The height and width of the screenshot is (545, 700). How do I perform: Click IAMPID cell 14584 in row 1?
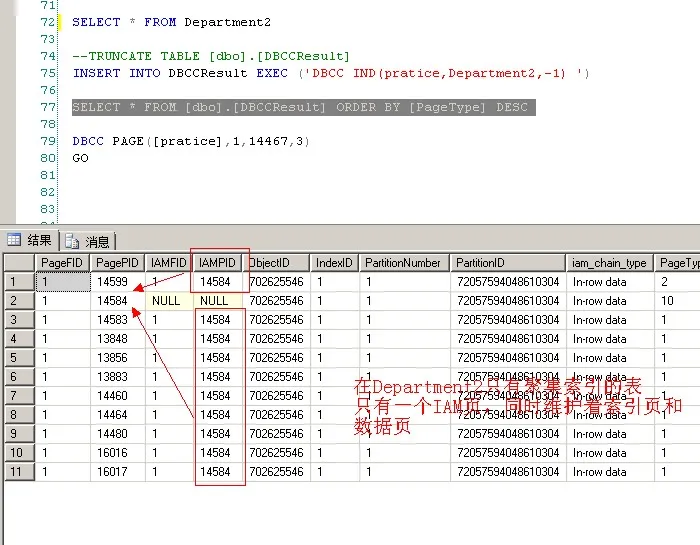coord(217,282)
